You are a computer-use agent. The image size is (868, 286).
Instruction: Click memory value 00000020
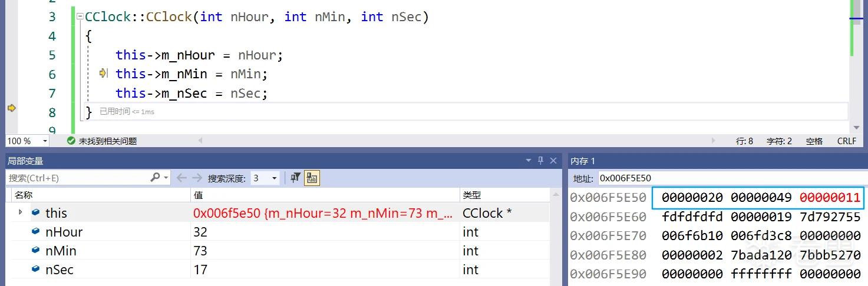pyautogui.click(x=692, y=198)
